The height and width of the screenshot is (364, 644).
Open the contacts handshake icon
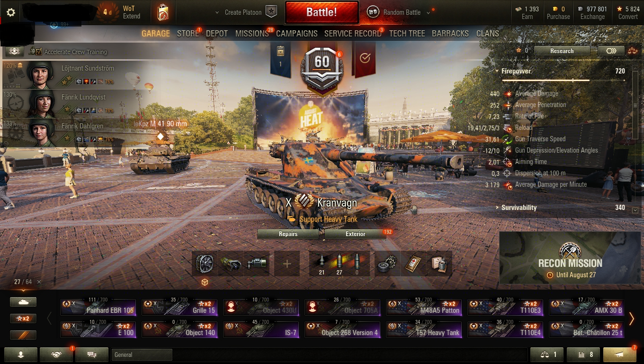pos(56,355)
